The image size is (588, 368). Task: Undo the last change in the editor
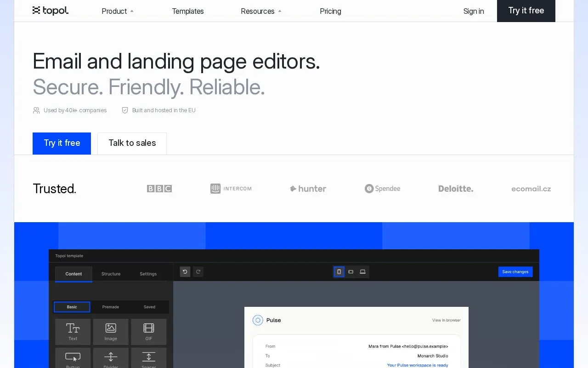pos(185,272)
